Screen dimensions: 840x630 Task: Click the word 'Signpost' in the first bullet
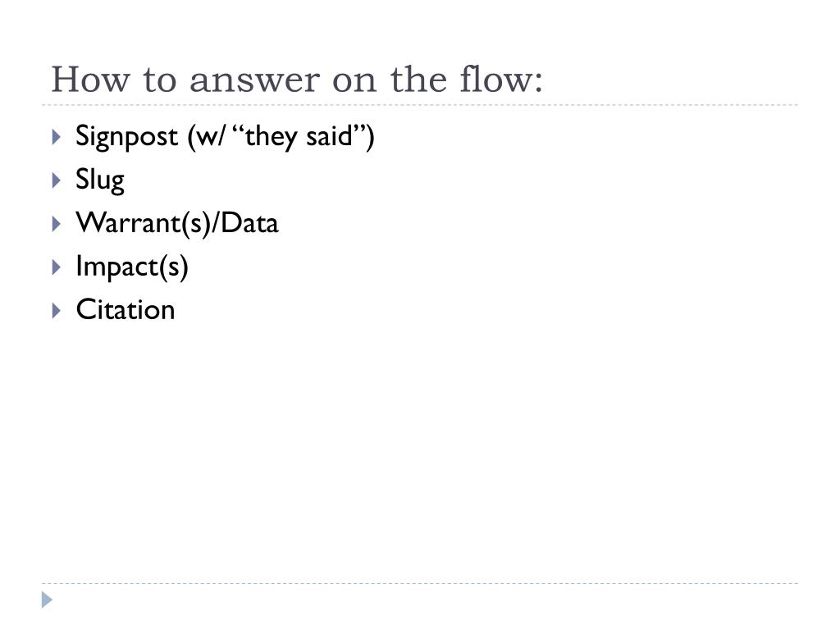[x=126, y=137]
